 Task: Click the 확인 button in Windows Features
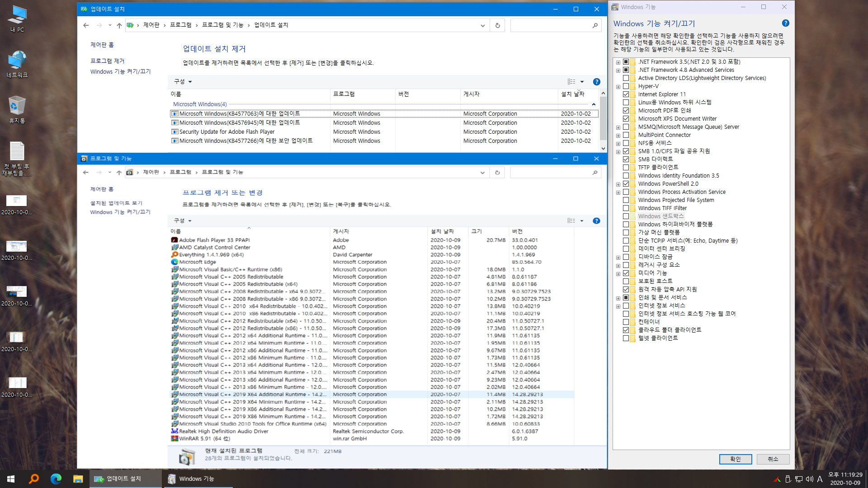pyautogui.click(x=735, y=459)
